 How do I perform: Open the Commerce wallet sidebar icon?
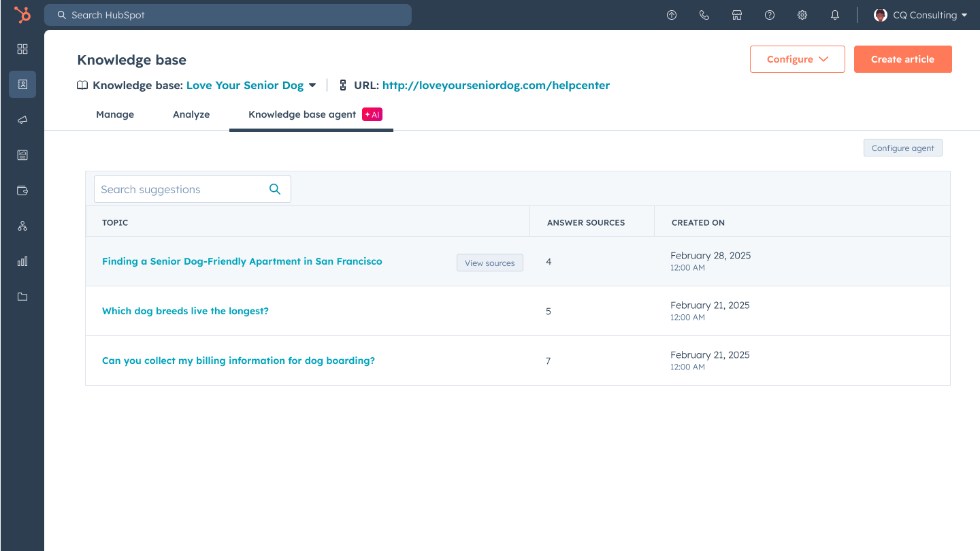point(22,190)
